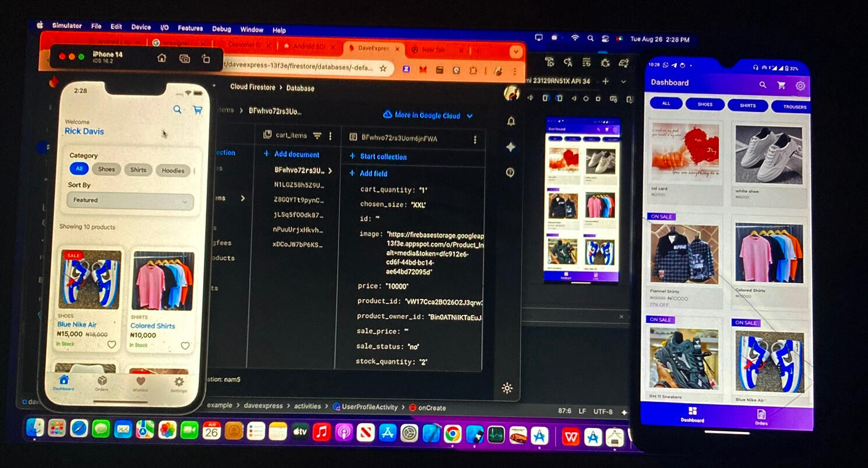
Task: Click the debug bug icon in Android Studio
Action: point(605,62)
